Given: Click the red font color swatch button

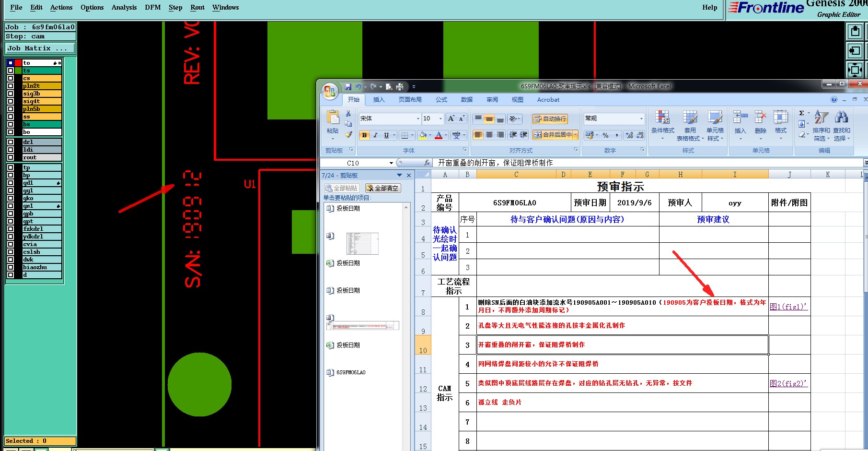Looking at the screenshot, I should (438, 135).
